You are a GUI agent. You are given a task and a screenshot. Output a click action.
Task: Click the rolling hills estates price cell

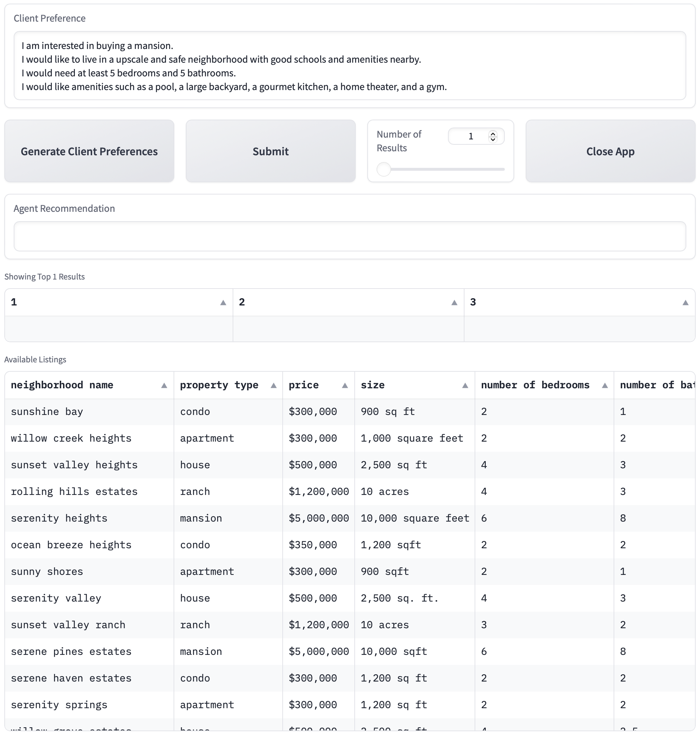click(318, 492)
